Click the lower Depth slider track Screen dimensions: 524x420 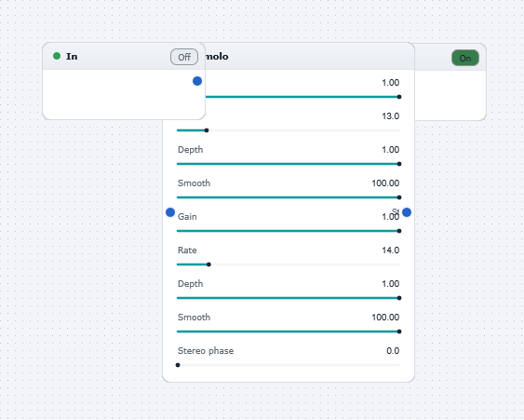(x=289, y=298)
